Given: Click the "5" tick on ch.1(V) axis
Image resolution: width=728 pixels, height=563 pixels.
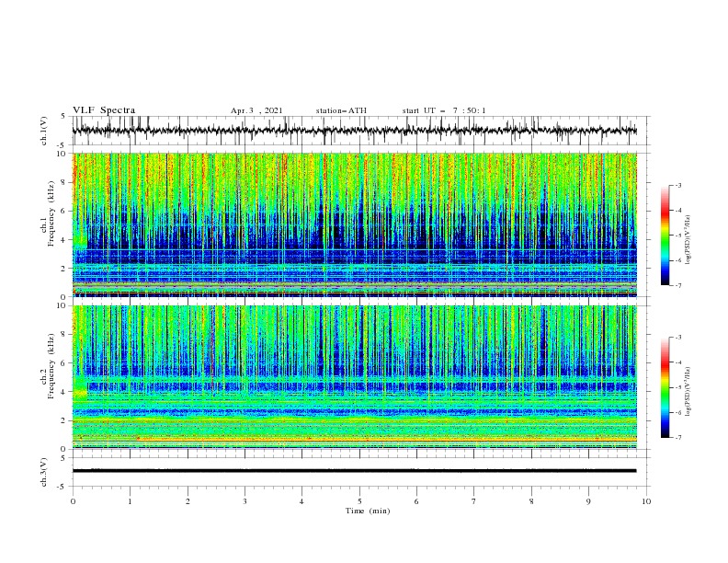Looking at the screenshot, I should pos(63,117).
